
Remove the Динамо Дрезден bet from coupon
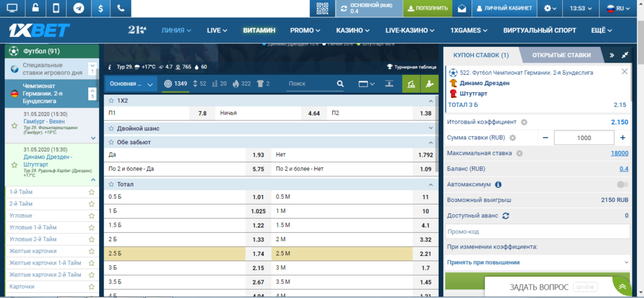pos(625,72)
